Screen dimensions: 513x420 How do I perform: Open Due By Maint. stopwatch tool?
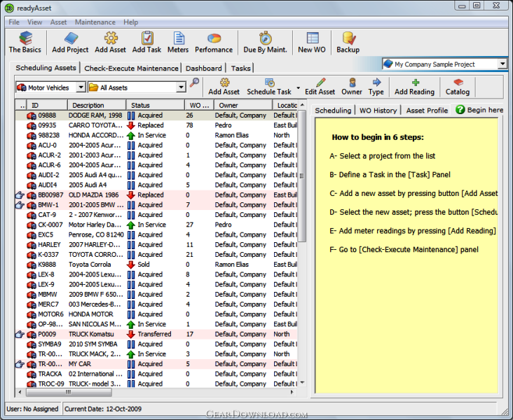click(x=265, y=43)
